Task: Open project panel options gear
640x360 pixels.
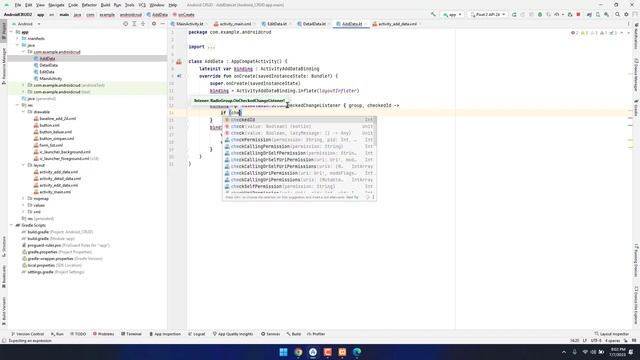Action: 154,24
